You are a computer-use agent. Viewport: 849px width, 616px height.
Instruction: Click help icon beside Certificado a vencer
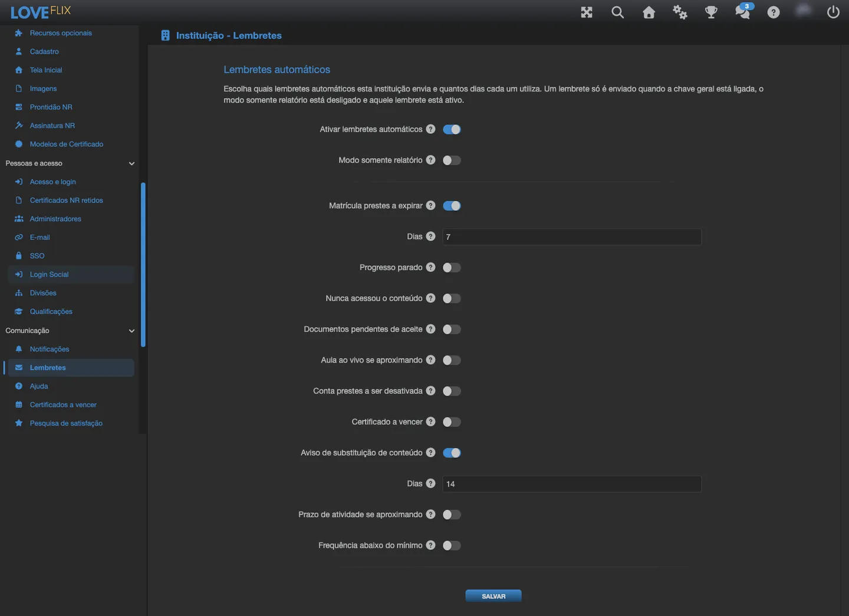pyautogui.click(x=431, y=421)
